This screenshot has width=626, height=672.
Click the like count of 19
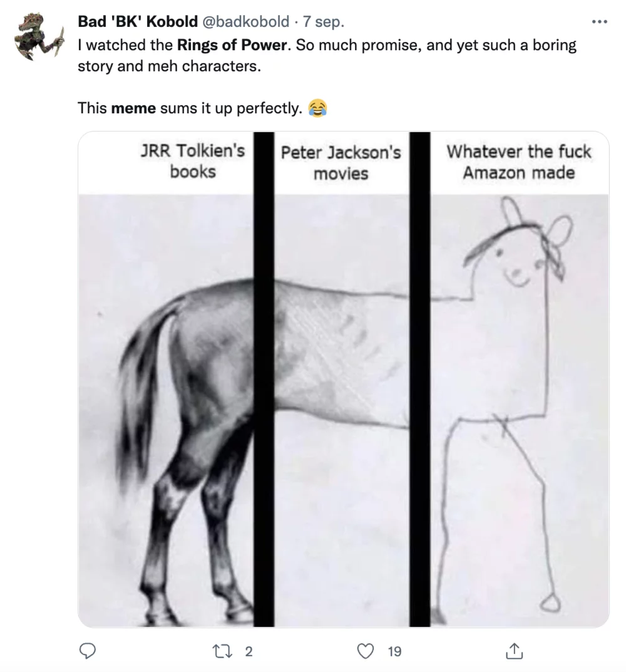tap(394, 652)
